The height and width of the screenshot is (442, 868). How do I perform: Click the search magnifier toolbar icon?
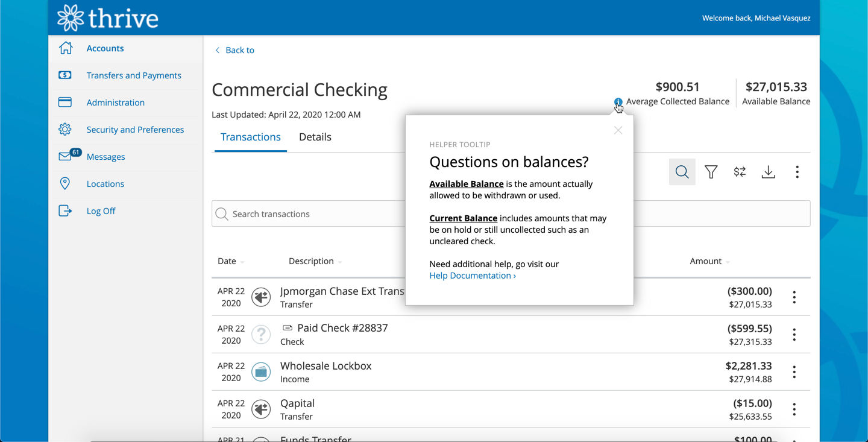click(682, 172)
